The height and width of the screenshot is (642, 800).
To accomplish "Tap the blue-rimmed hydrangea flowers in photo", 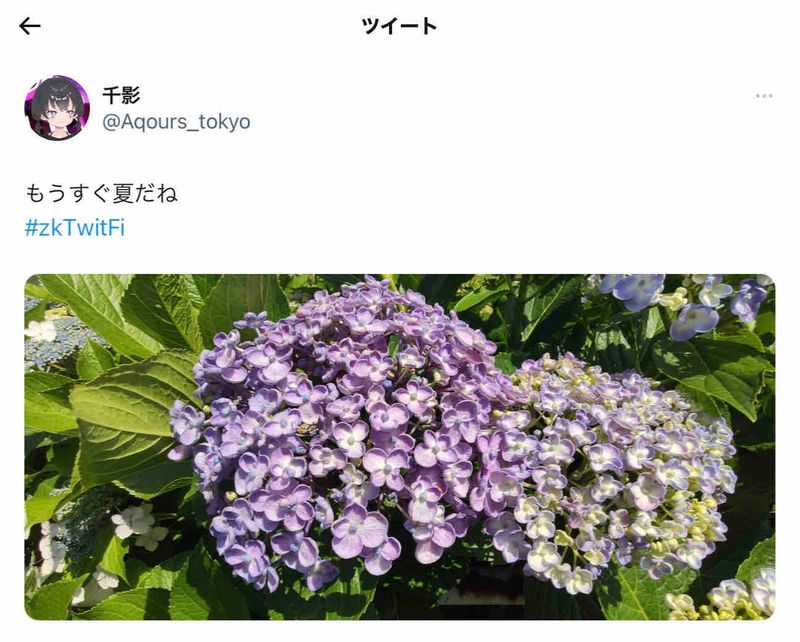I will 686,304.
